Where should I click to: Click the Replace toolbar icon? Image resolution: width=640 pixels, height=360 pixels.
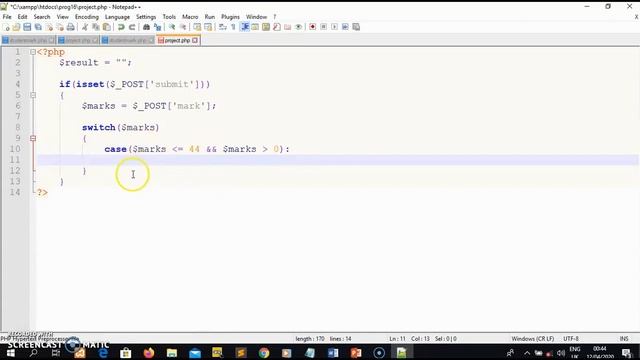[157, 27]
